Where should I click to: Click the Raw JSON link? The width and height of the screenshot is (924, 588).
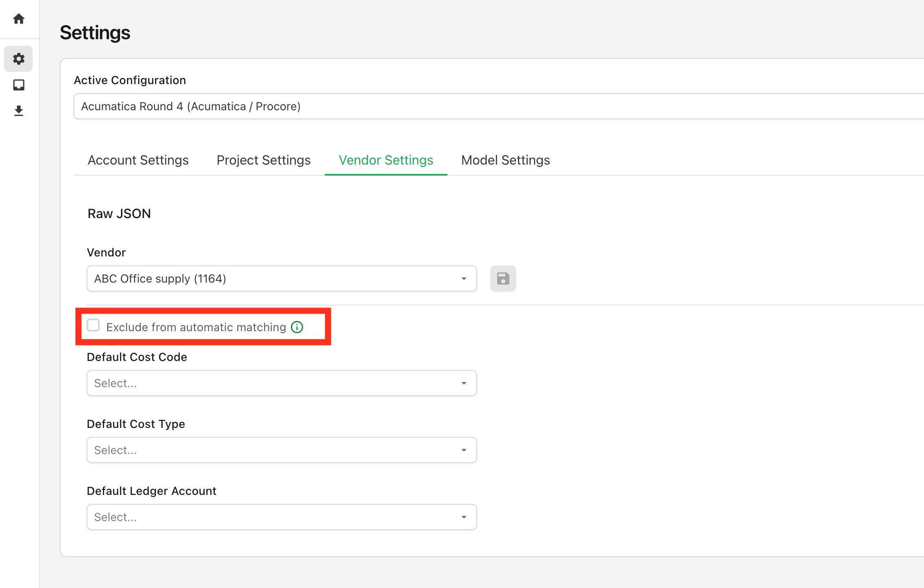(x=119, y=214)
